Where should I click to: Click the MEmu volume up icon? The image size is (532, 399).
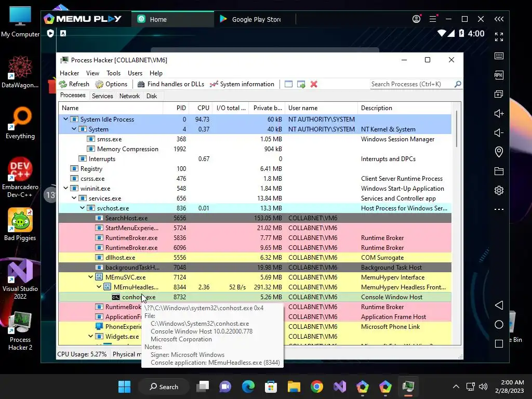pyautogui.click(x=499, y=113)
